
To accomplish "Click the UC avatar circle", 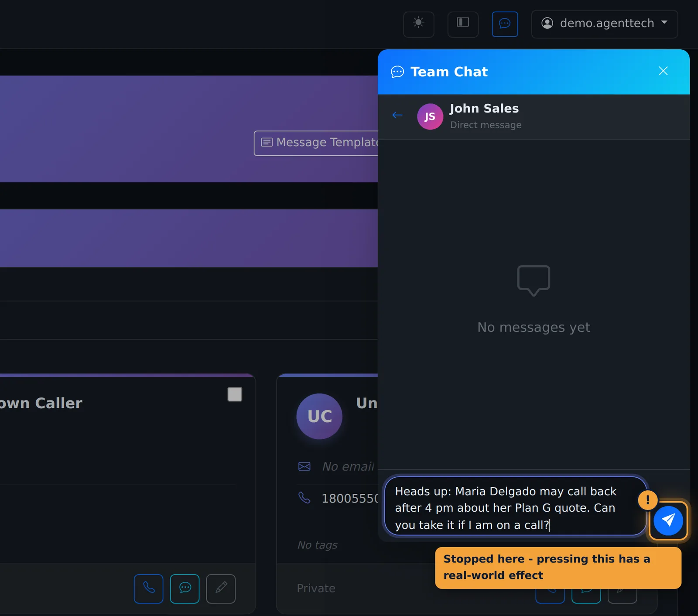I will coord(319,416).
